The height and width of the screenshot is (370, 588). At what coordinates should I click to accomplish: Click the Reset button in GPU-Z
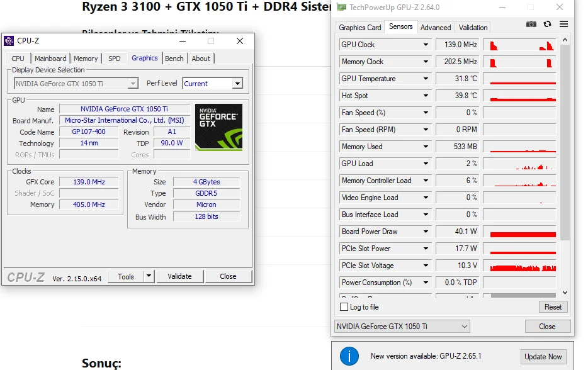553,306
